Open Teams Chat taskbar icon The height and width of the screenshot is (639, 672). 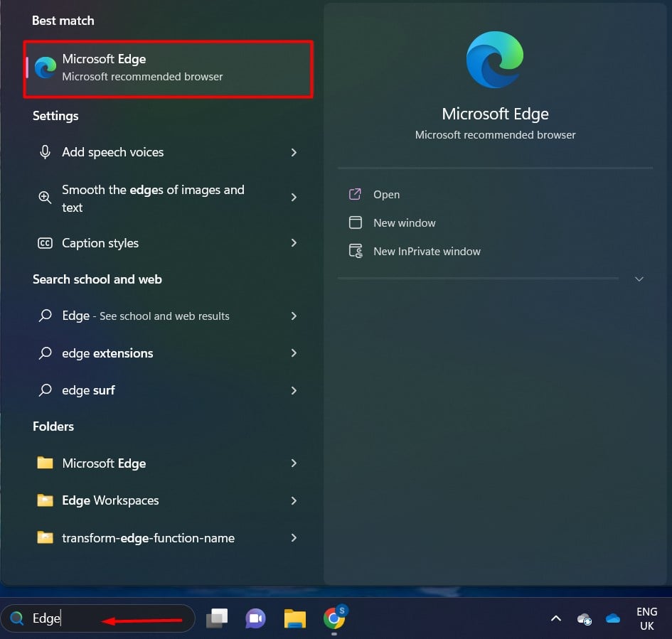pyautogui.click(x=255, y=619)
